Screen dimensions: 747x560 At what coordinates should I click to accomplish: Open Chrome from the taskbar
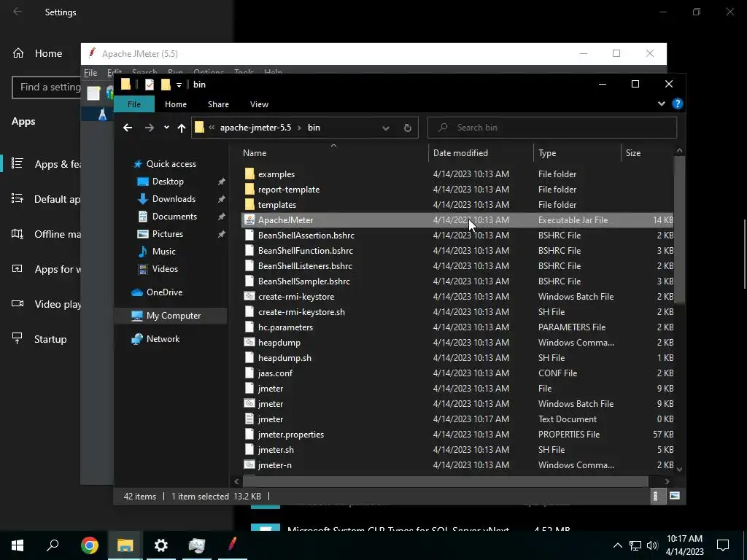pos(90,545)
